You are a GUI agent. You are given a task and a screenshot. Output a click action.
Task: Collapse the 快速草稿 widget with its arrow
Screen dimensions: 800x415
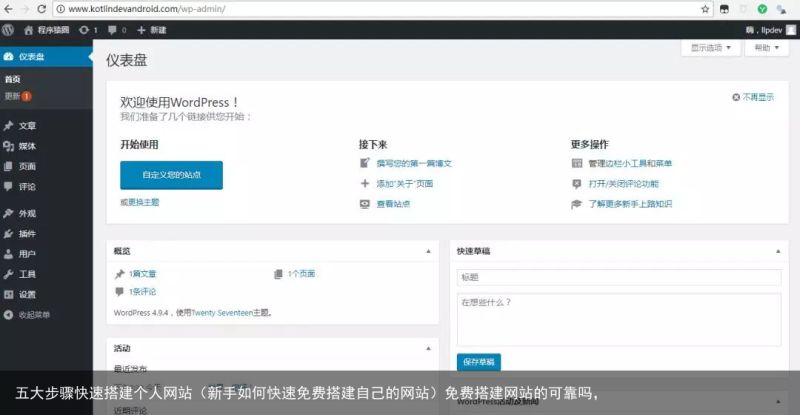[778, 251]
